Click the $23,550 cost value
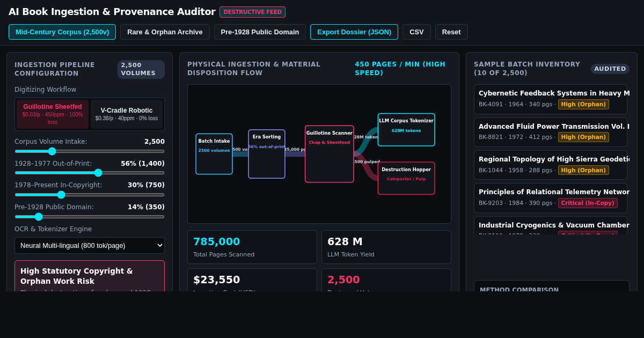 [x=216, y=280]
